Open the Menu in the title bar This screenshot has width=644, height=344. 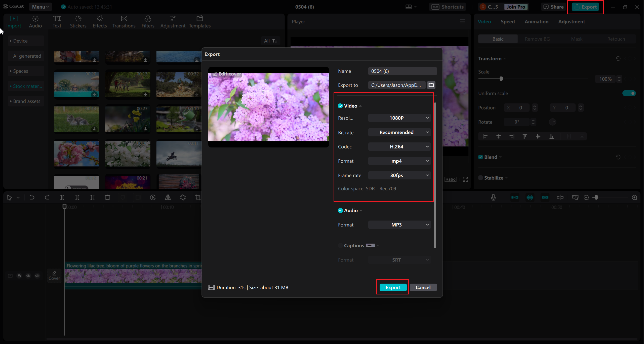point(40,7)
